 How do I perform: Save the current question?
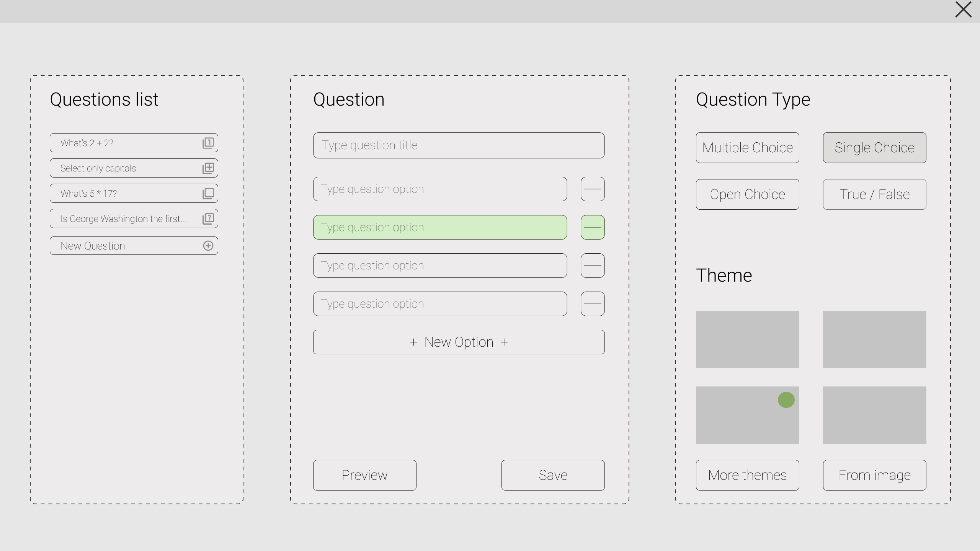point(553,475)
